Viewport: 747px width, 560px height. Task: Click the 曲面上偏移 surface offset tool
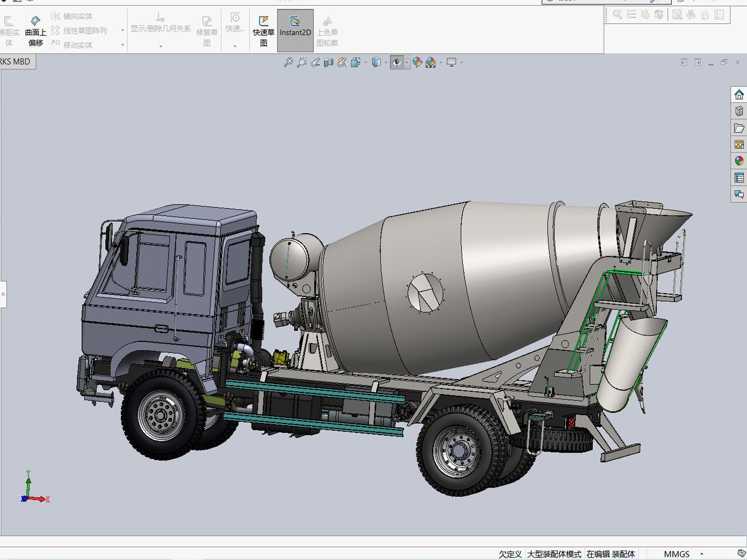pos(35,31)
